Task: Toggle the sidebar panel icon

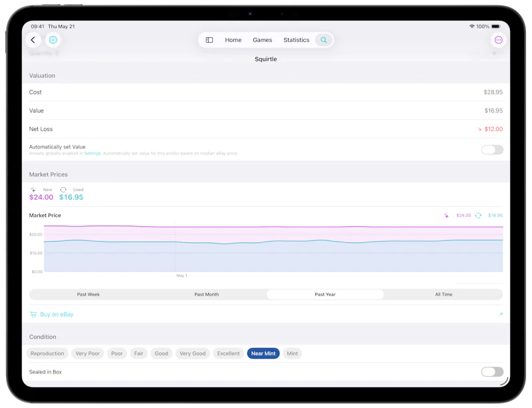Action: [x=209, y=40]
